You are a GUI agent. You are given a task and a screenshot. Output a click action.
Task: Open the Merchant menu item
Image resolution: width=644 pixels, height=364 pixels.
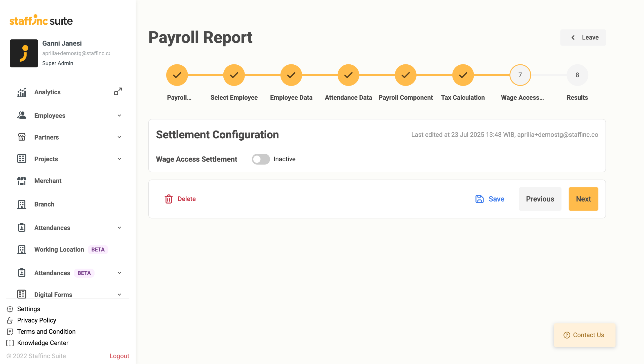point(48,181)
